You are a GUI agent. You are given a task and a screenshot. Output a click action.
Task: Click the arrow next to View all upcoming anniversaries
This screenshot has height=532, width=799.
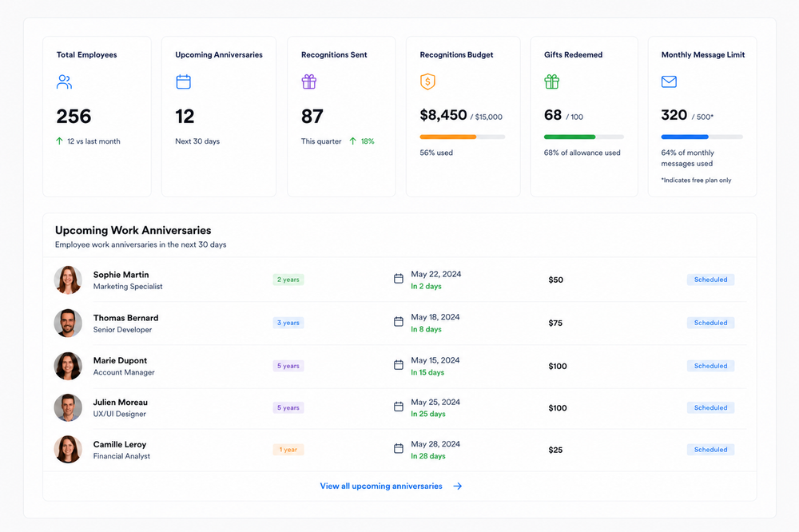coord(458,486)
